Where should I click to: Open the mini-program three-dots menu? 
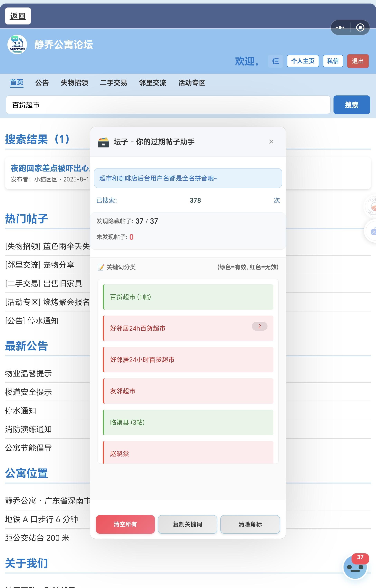(340, 27)
